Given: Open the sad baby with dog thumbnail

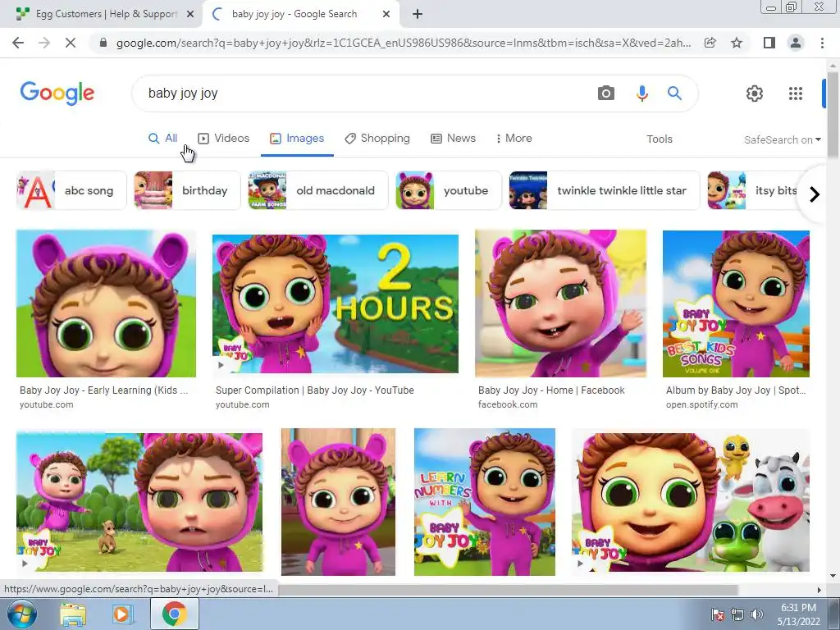Looking at the screenshot, I should (139, 502).
